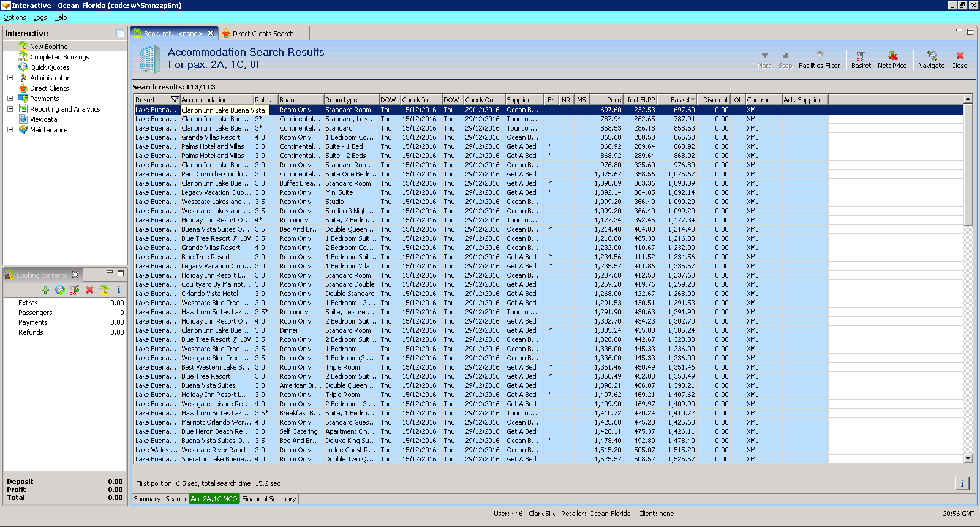Switch to the Search bottom tab
980x527 pixels.
(x=176, y=499)
